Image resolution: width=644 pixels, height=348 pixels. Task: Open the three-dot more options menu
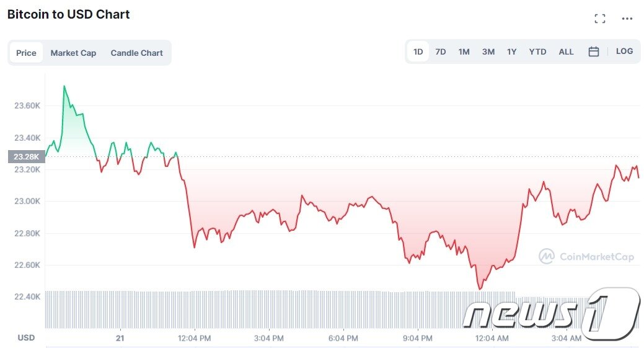point(627,19)
